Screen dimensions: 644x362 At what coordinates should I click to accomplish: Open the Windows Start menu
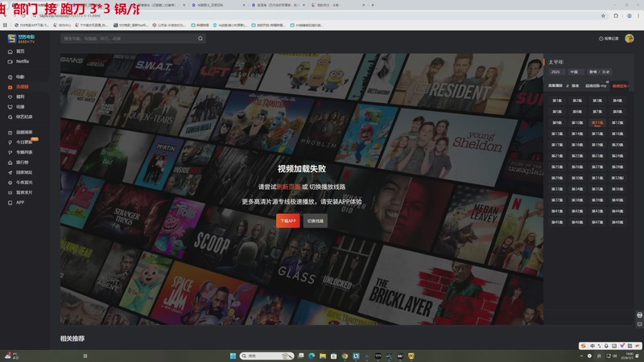coord(233,356)
